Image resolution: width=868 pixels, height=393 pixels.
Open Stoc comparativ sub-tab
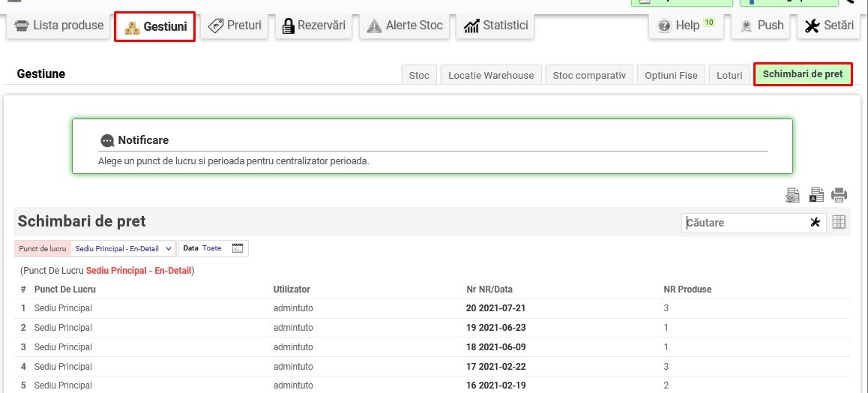pyautogui.click(x=589, y=75)
